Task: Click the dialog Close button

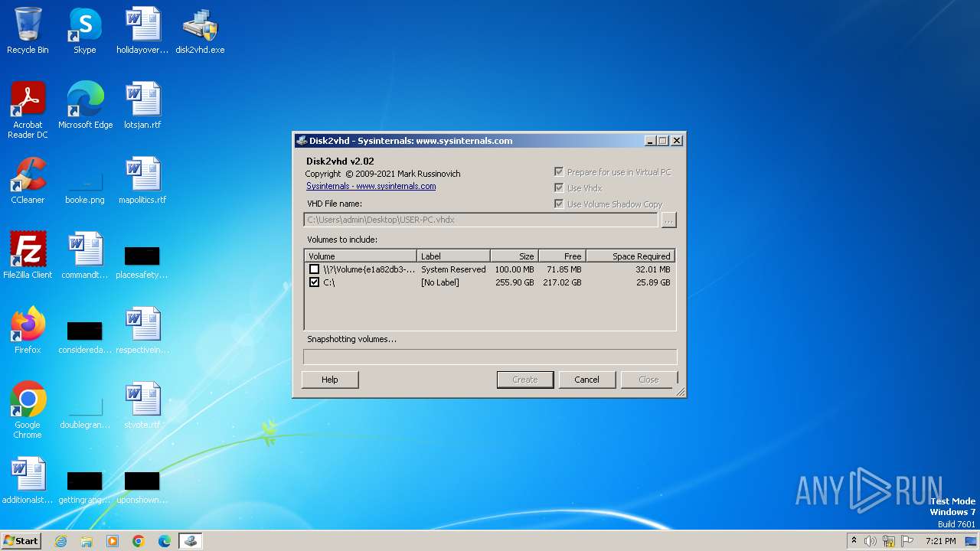Action: pos(648,380)
